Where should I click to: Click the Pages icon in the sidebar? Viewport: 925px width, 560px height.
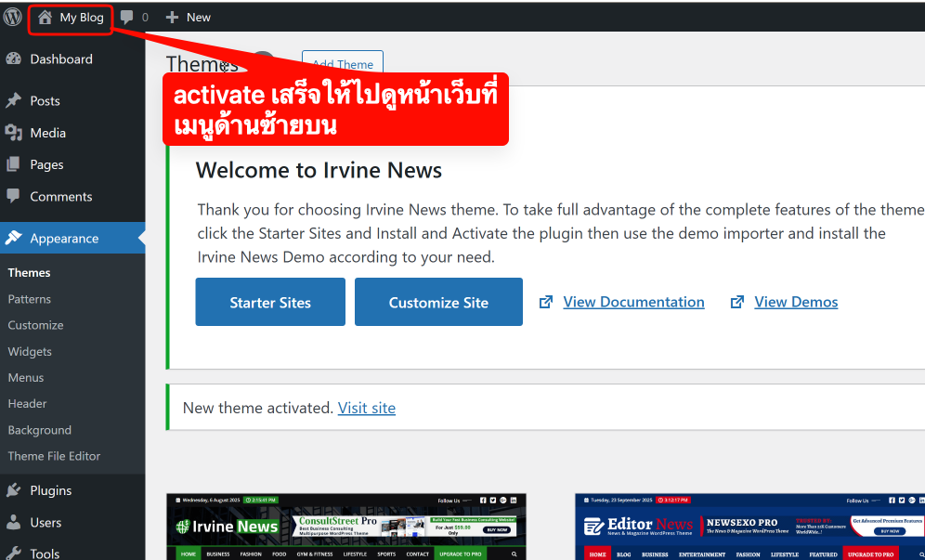[14, 164]
